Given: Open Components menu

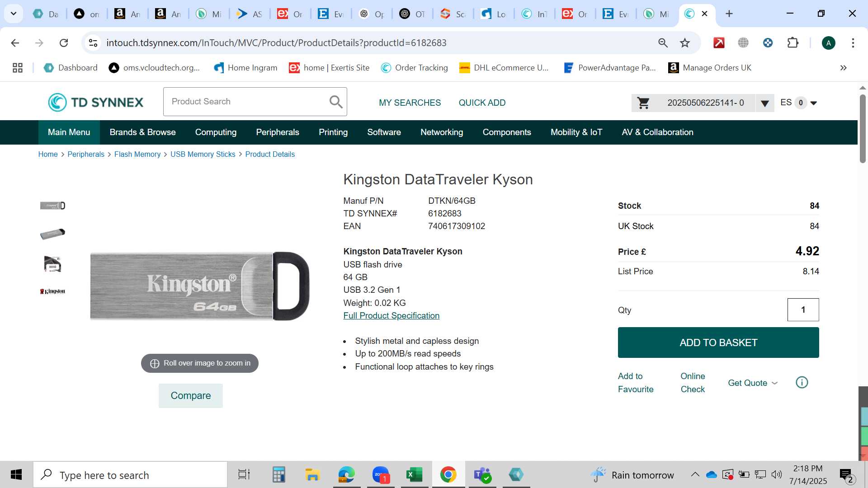Looking at the screenshot, I should (x=507, y=132).
